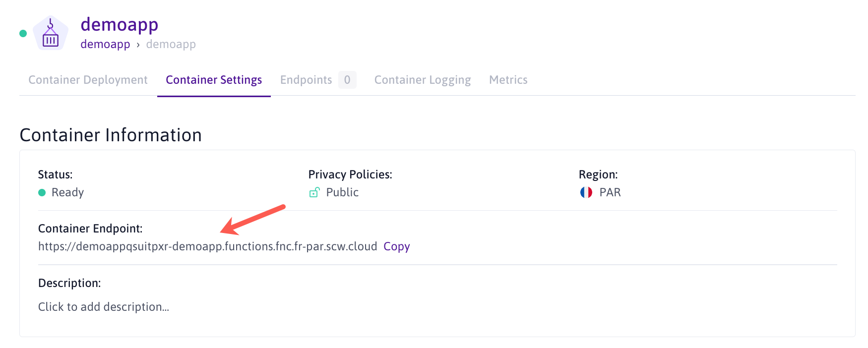Open the Container Logging tab
Image resolution: width=868 pixels, height=348 pixels.
423,80
